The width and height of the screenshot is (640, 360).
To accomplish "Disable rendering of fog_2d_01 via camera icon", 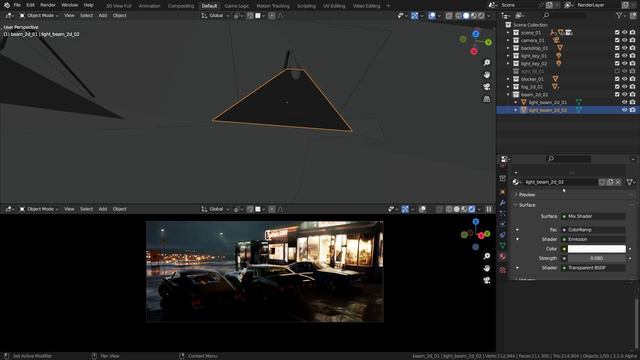I will point(632,87).
